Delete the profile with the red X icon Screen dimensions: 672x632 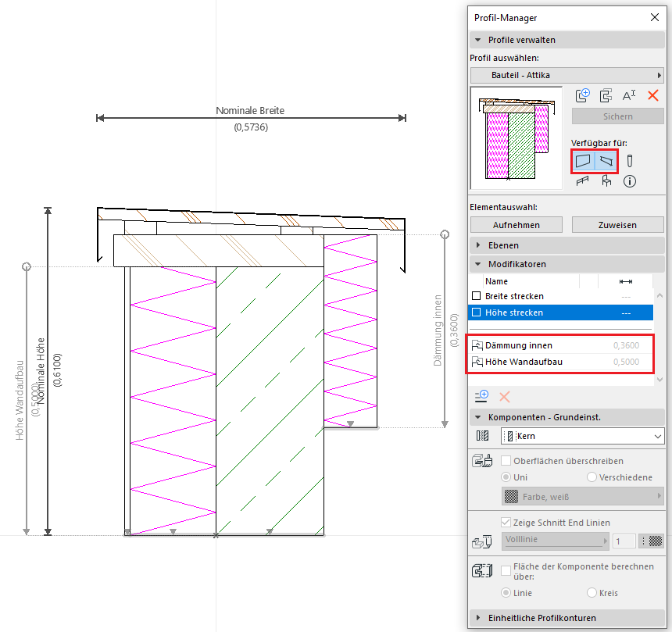[653, 95]
